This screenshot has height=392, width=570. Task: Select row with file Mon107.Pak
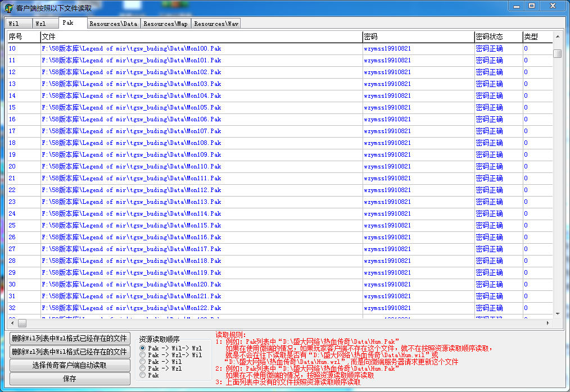[x=280, y=131]
